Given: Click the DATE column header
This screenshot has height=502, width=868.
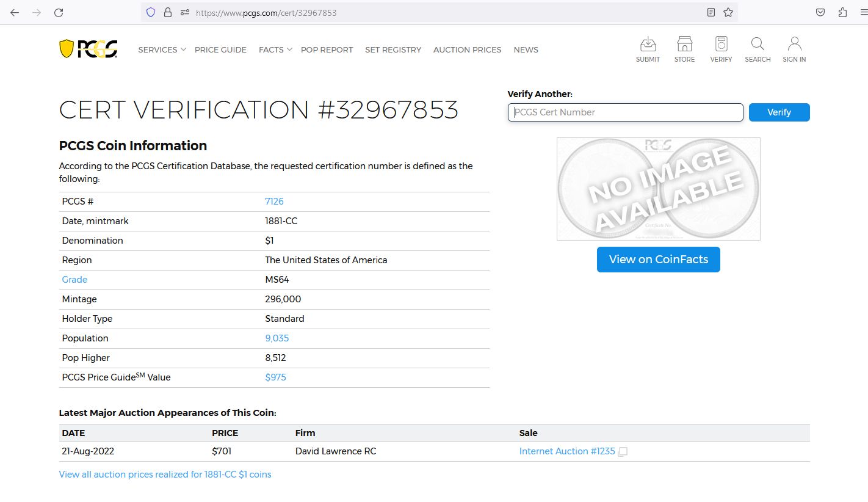Looking at the screenshot, I should point(73,433).
